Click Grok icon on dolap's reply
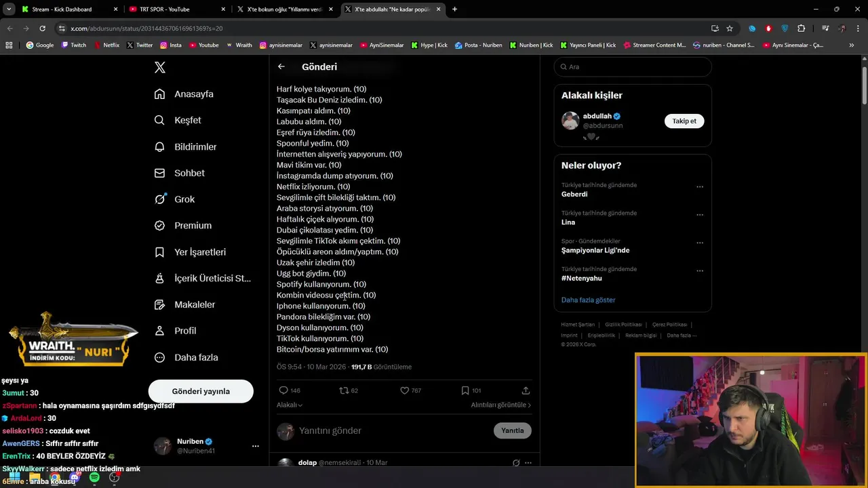Screen dimensions: 868x488 coord(516,463)
